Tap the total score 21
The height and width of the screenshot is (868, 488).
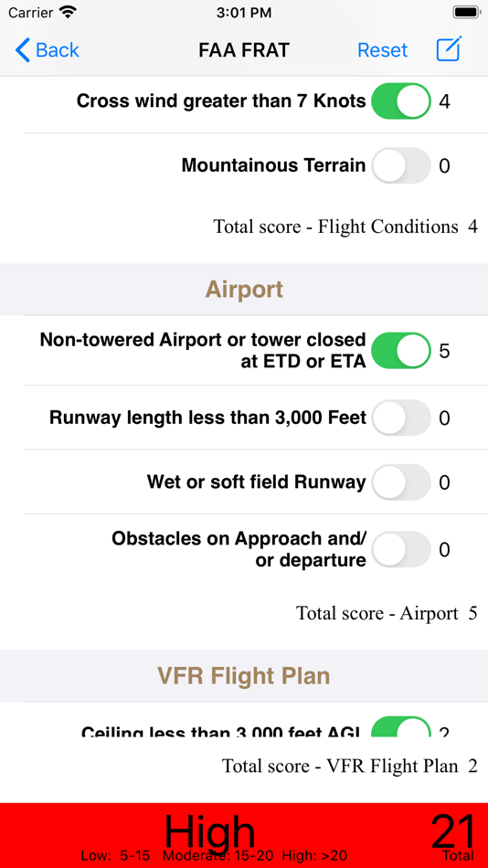(x=453, y=832)
